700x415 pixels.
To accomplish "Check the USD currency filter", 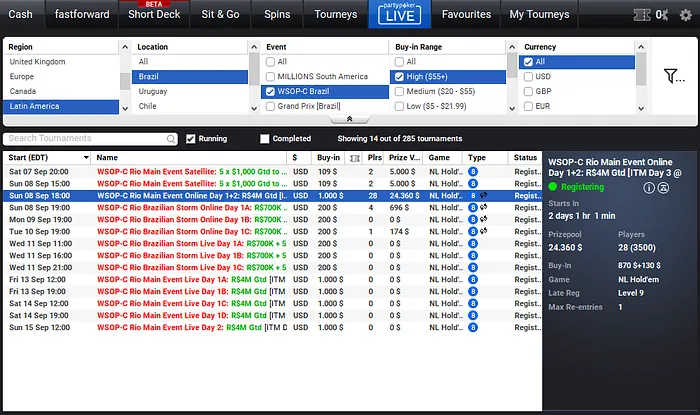I will point(528,77).
